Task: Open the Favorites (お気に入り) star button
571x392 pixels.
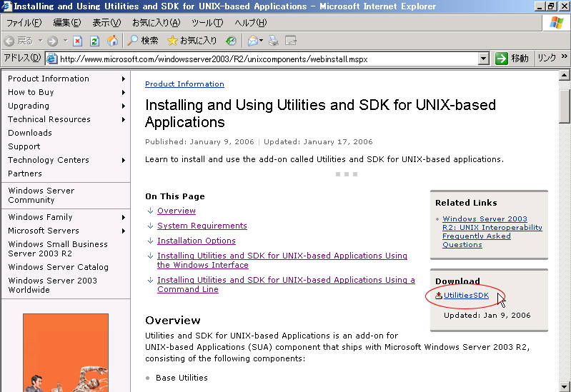Action: click(x=192, y=41)
